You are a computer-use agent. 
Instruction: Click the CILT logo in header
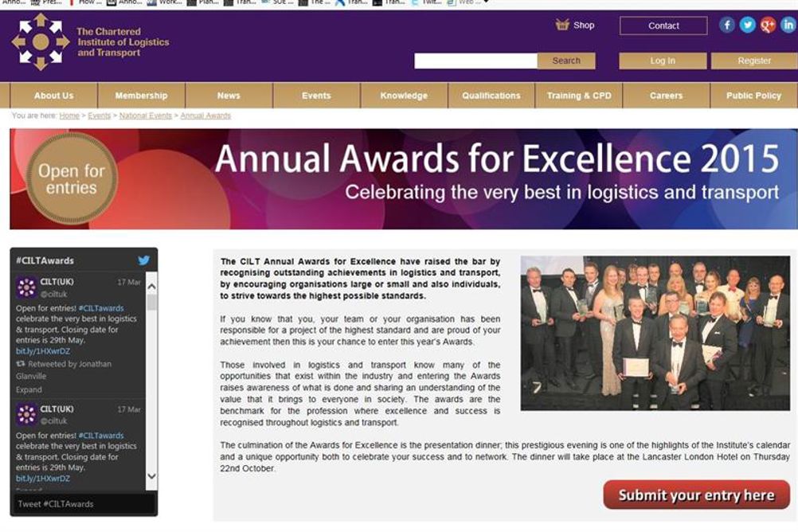coord(40,41)
